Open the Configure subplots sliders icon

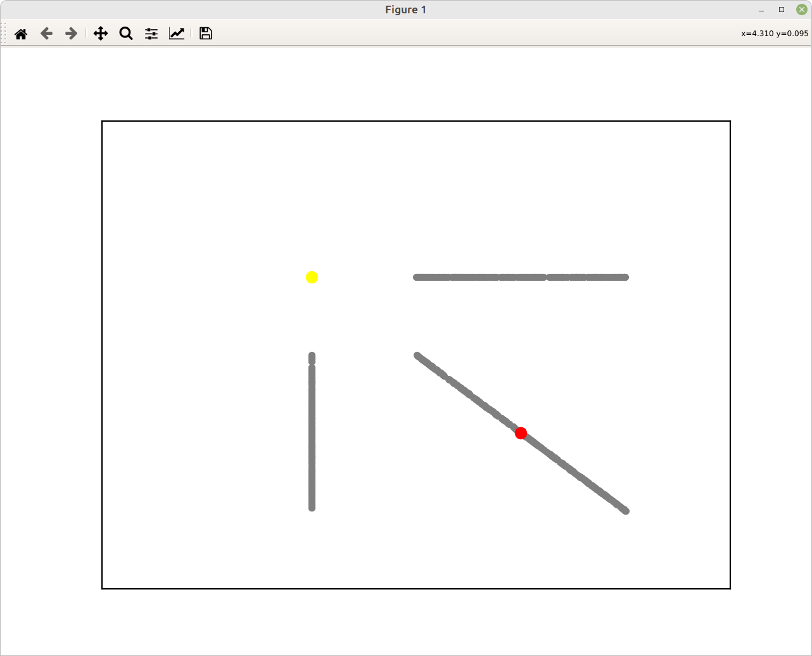151,34
